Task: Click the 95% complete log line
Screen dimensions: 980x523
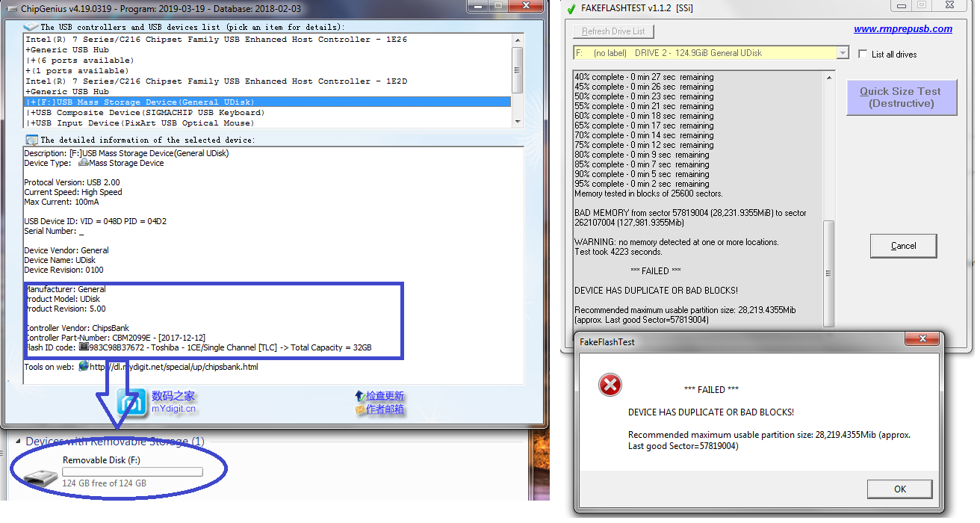Action: point(642,184)
